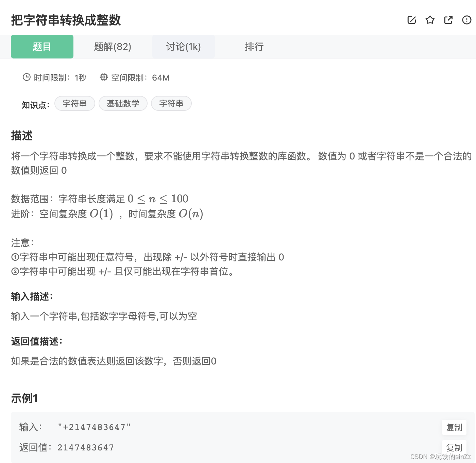This screenshot has width=476, height=463.
Task: Open the 排行 tab
Action: (x=254, y=47)
